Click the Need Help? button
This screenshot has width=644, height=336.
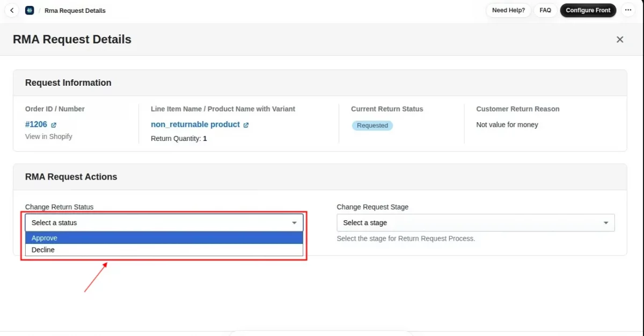[x=508, y=10]
